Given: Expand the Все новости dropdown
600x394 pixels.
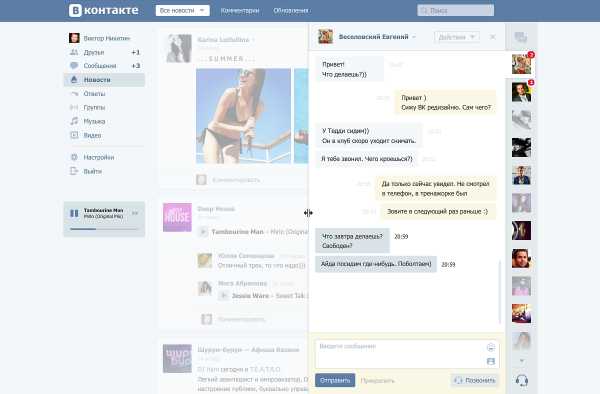Looking at the screenshot, I should pyautogui.click(x=183, y=10).
